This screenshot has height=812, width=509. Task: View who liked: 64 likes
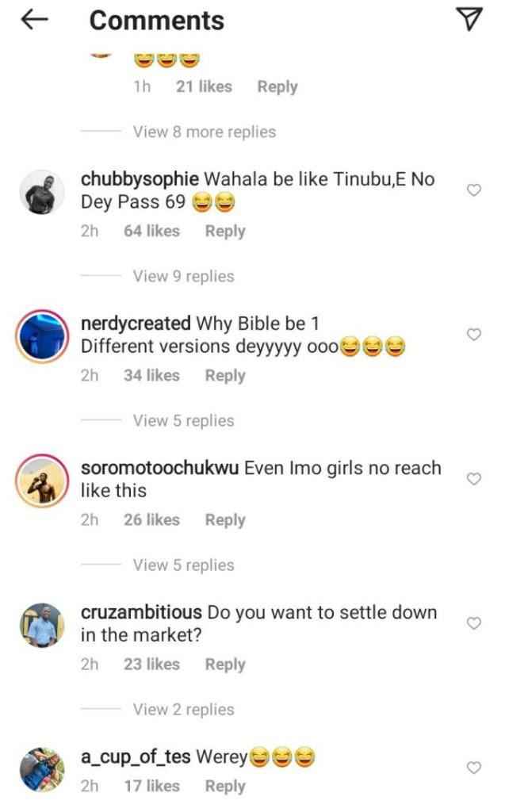tap(151, 231)
